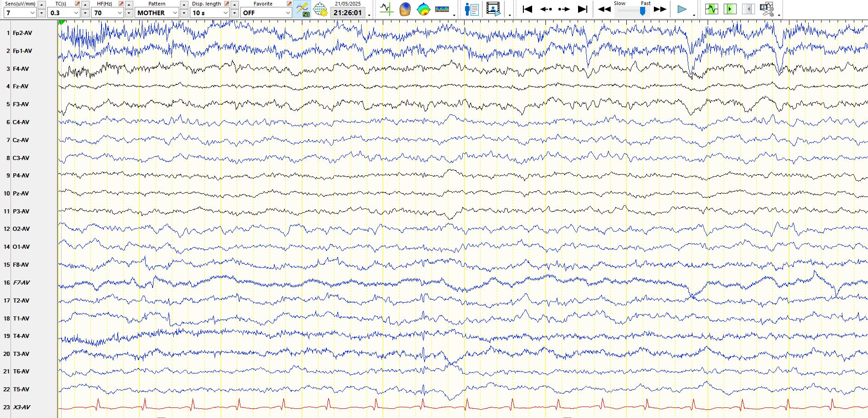The width and height of the screenshot is (868, 418).
Task: Open the Disp. length dropdown
Action: (x=210, y=13)
